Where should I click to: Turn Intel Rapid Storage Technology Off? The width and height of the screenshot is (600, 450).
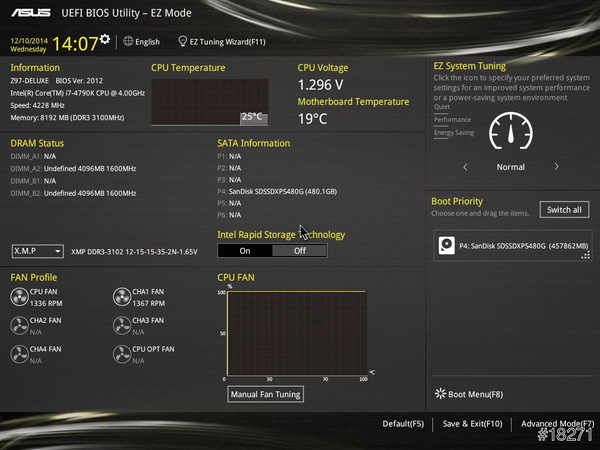click(x=300, y=251)
